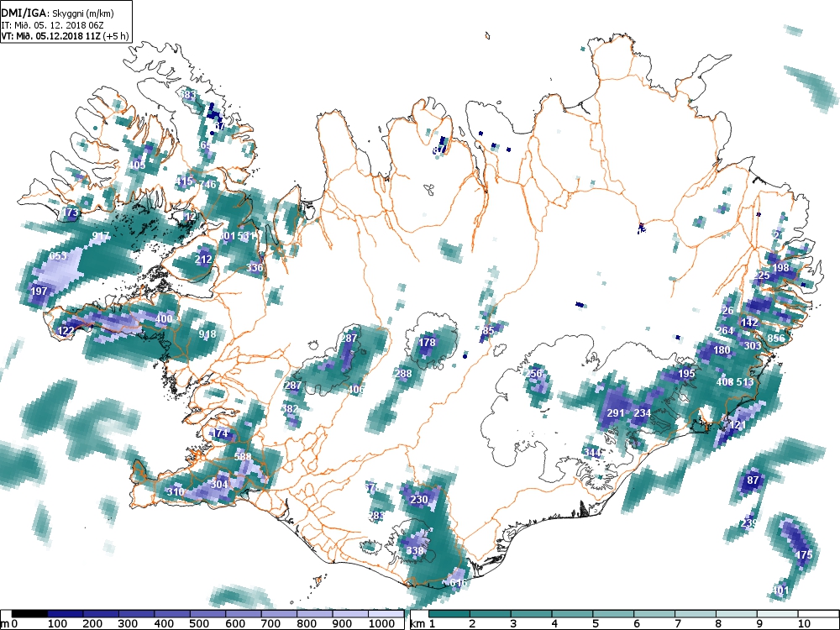
Task: Click the visibility value '197' on the map
Action: pos(39,291)
